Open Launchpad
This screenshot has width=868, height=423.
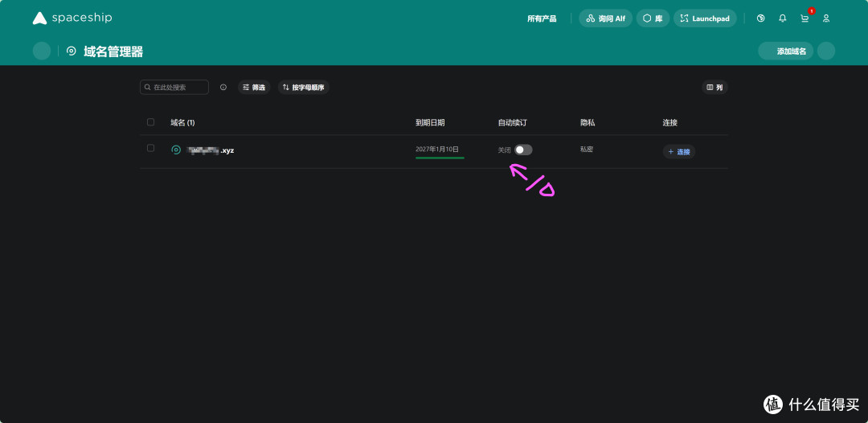coord(705,18)
